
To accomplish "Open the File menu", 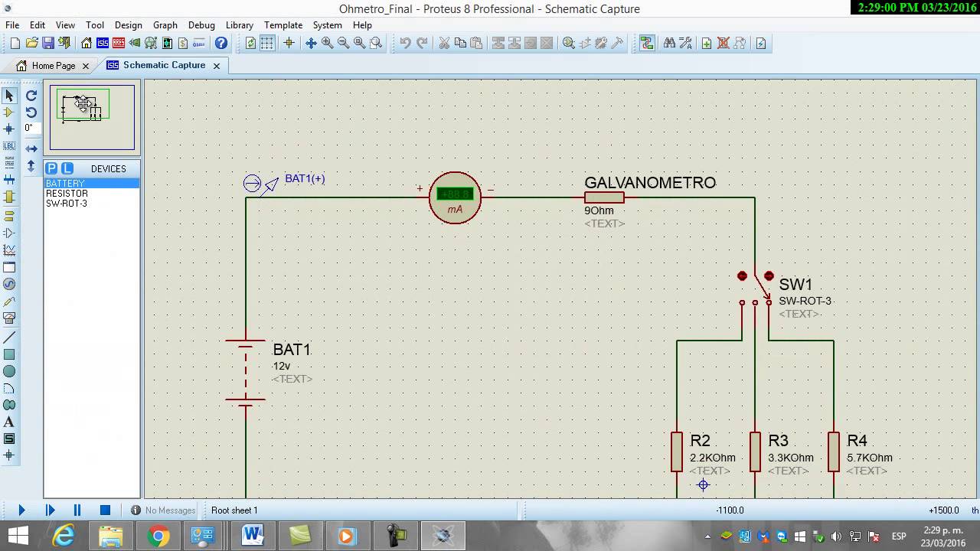I will (12, 24).
